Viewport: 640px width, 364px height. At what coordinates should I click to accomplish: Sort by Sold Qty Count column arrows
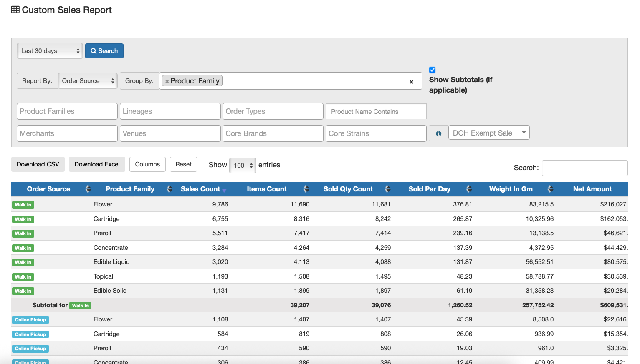tap(387, 189)
